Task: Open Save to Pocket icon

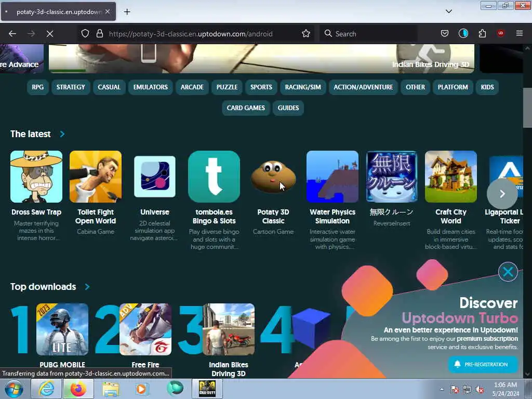Action: click(x=445, y=33)
